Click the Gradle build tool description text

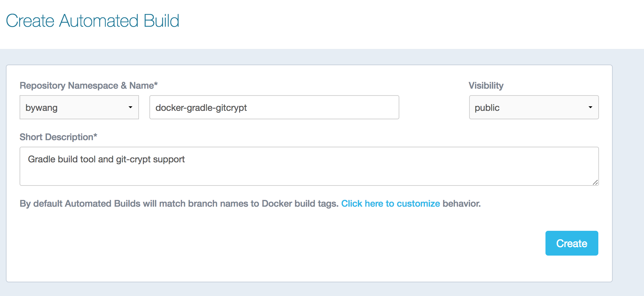click(106, 159)
